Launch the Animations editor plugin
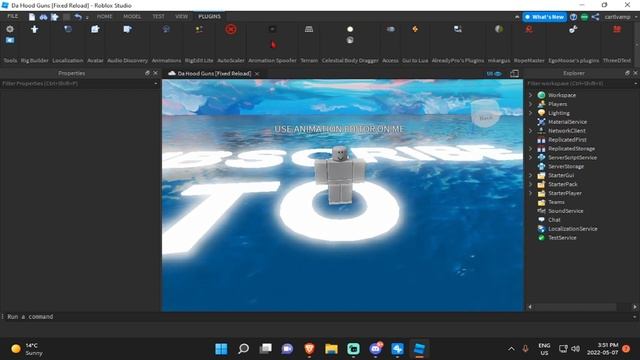Image resolution: width=640 pixels, height=360 pixels. point(166,29)
